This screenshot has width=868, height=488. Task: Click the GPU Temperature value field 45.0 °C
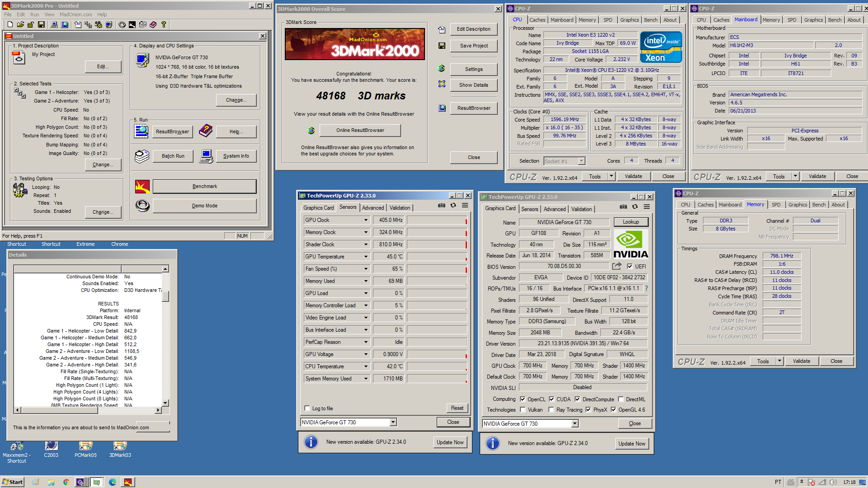tap(388, 257)
